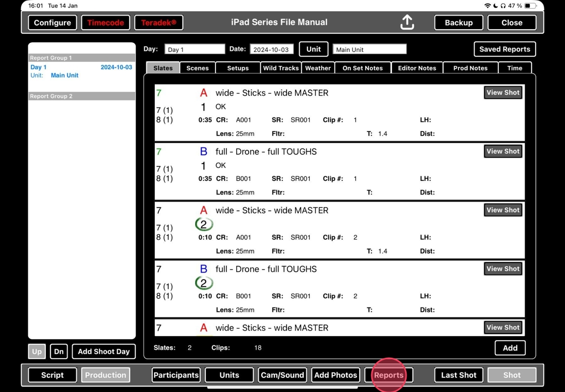The height and width of the screenshot is (392, 565).
Task: Switch to the Slates tab
Action: click(x=163, y=68)
